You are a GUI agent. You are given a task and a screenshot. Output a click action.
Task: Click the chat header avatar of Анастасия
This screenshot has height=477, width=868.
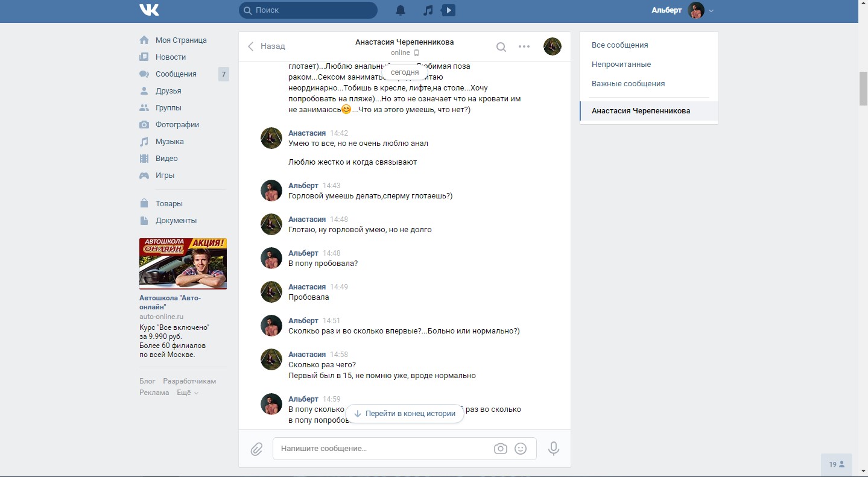[553, 46]
